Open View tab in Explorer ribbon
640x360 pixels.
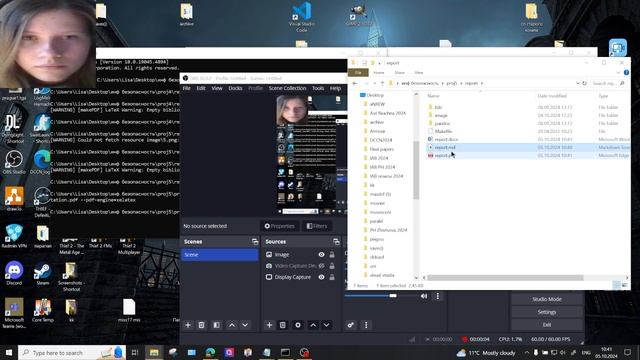coord(419,73)
